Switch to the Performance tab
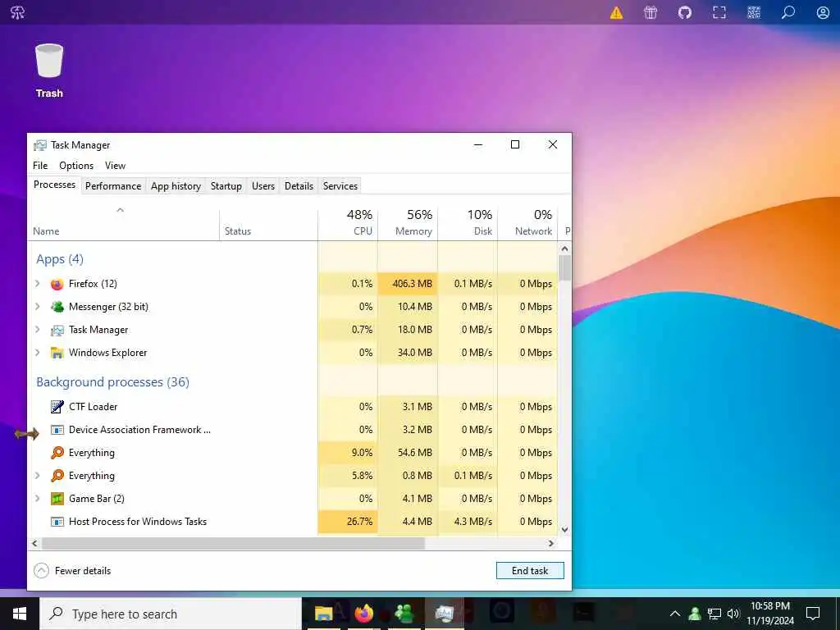The height and width of the screenshot is (630, 840). click(113, 186)
